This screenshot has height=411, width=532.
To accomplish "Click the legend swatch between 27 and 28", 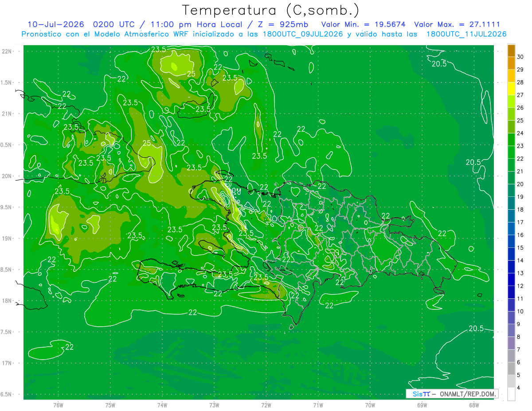I will click(x=511, y=89).
